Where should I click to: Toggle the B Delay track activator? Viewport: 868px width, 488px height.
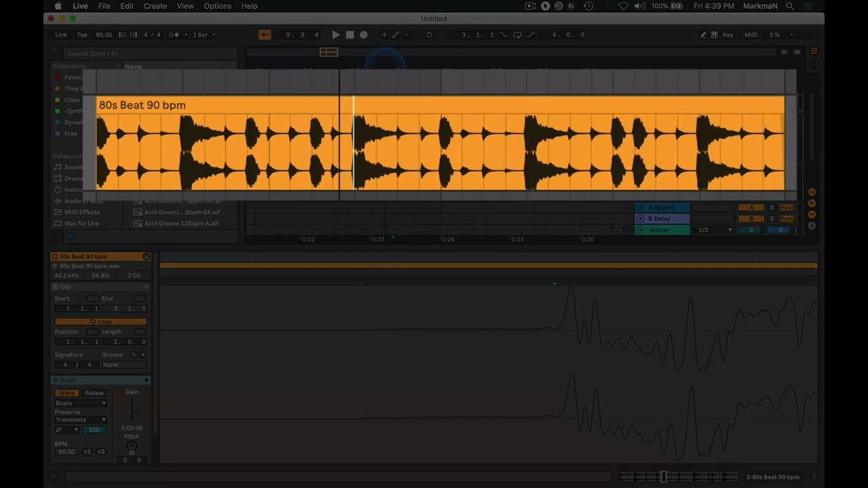(x=751, y=219)
